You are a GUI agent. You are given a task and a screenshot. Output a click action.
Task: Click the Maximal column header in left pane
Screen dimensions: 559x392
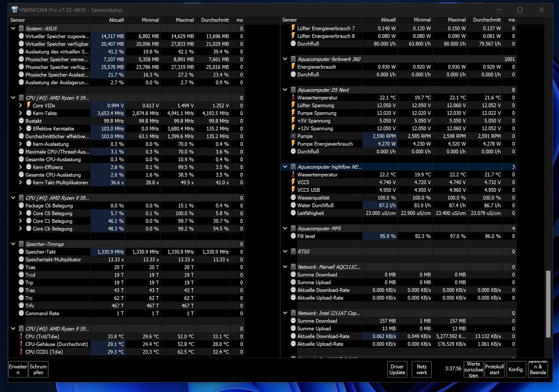tap(178, 20)
